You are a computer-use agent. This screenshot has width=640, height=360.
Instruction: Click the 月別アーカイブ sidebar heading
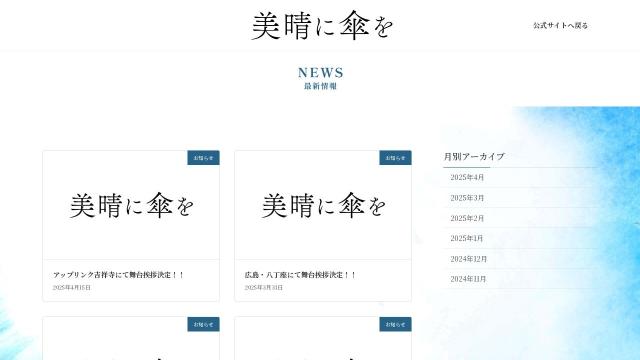pyautogui.click(x=474, y=156)
